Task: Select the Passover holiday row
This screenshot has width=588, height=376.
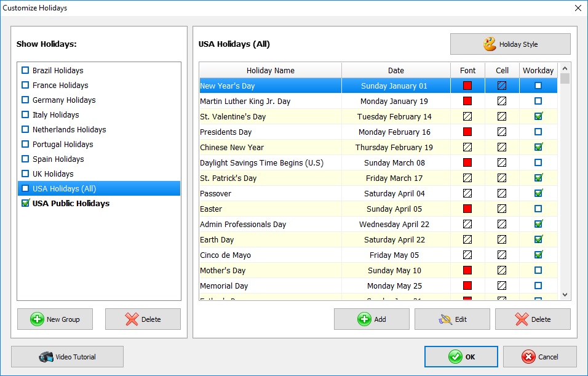Action: pos(378,193)
